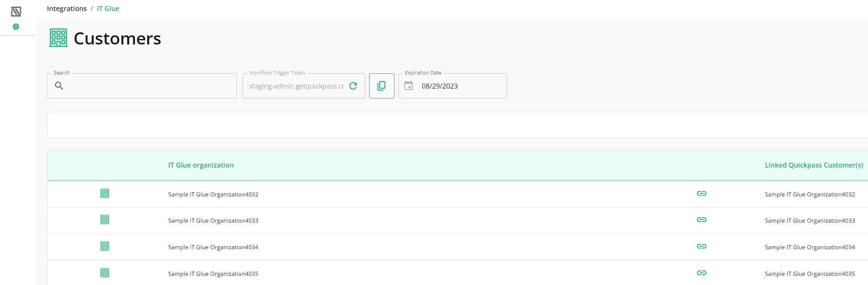
Task: Click the Customers page heading
Action: (x=117, y=38)
